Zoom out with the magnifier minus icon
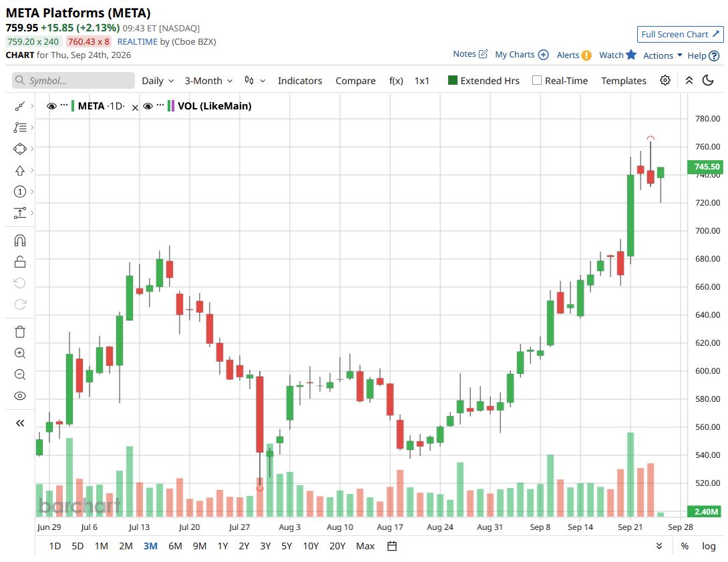 [20, 374]
